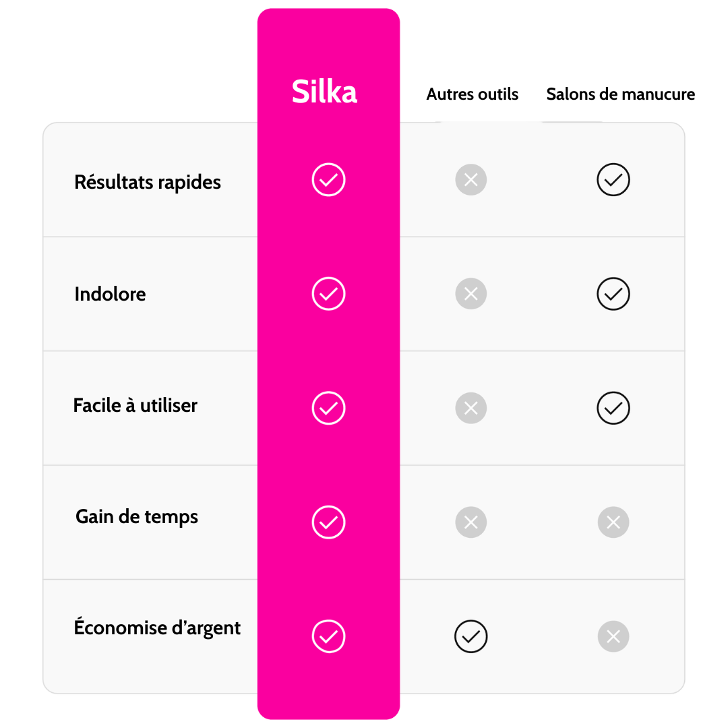The height and width of the screenshot is (728, 728).
Task: Select the Autres outils column header
Action: coord(472,94)
